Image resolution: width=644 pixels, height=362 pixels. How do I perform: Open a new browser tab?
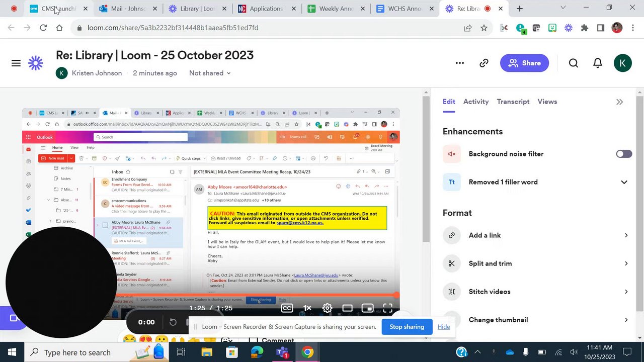point(520,9)
